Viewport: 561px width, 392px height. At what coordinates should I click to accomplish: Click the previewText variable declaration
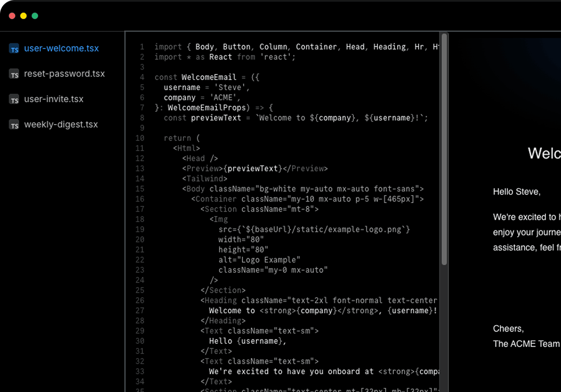pos(216,118)
